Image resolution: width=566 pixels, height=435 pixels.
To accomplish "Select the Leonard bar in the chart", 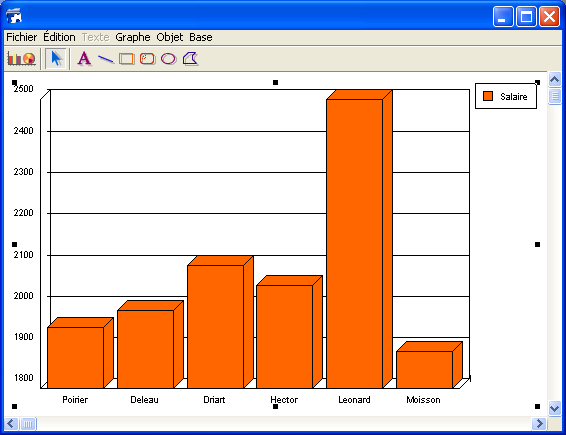I will [354, 244].
